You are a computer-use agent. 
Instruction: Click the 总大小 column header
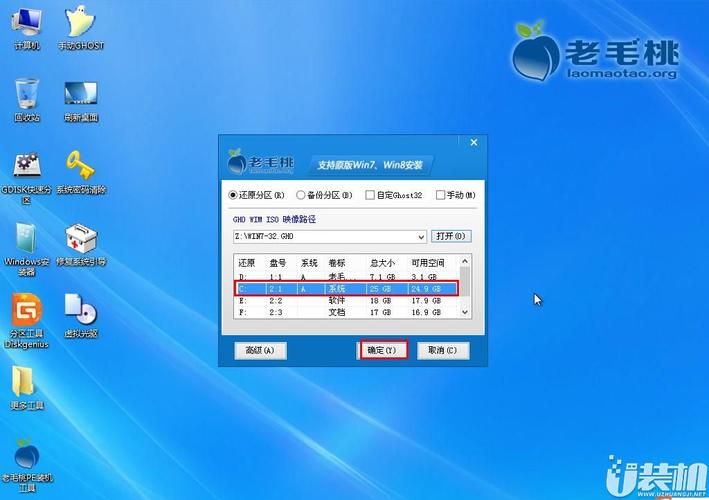(x=385, y=263)
